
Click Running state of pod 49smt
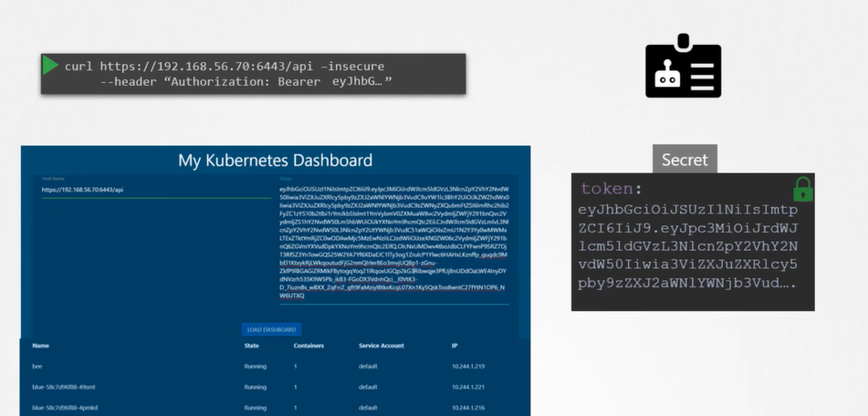coord(256,387)
